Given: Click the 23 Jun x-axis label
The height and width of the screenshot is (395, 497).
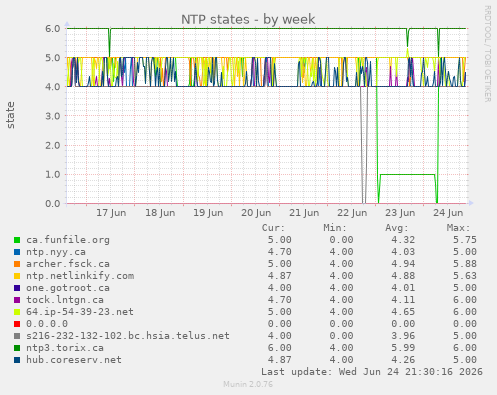Looking at the screenshot, I should [400, 213].
